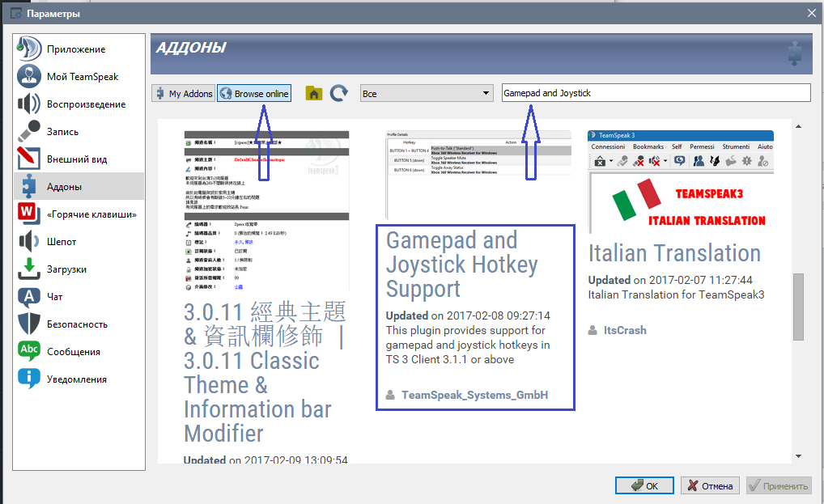Expand the Все category dropdown
Viewport: 824px width, 504px height.
tap(427, 94)
